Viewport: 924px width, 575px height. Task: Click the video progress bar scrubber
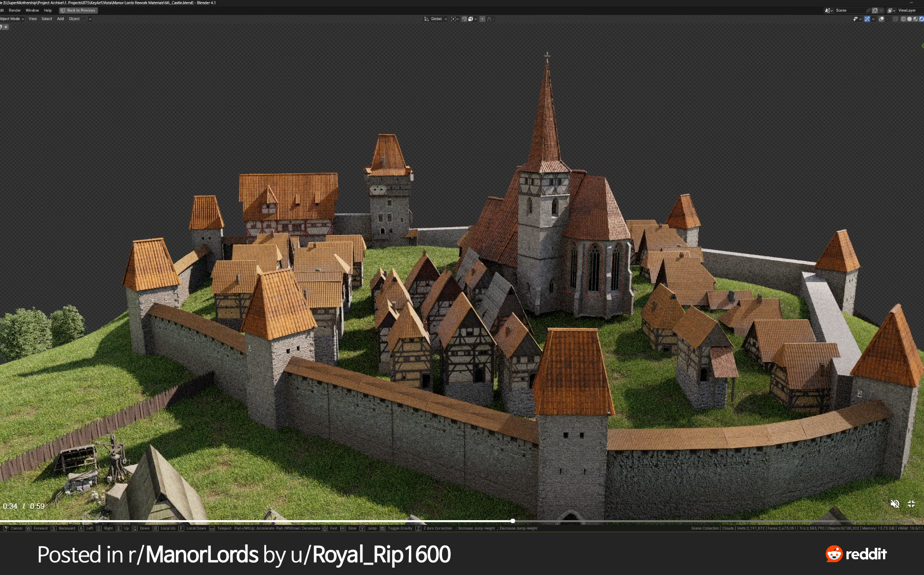[x=513, y=521]
